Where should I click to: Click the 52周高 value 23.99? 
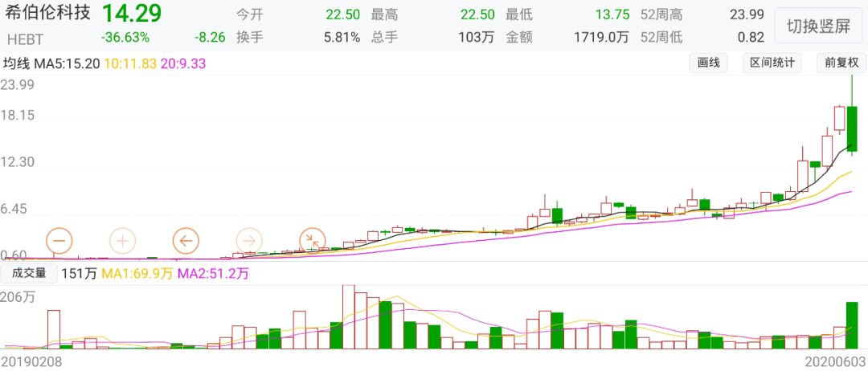point(747,15)
